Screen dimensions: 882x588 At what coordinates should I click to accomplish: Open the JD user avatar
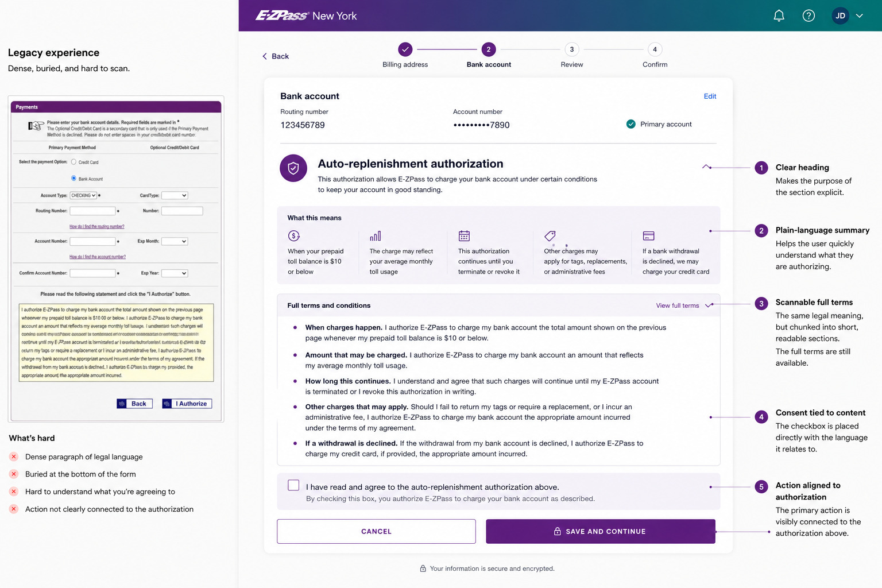[840, 16]
